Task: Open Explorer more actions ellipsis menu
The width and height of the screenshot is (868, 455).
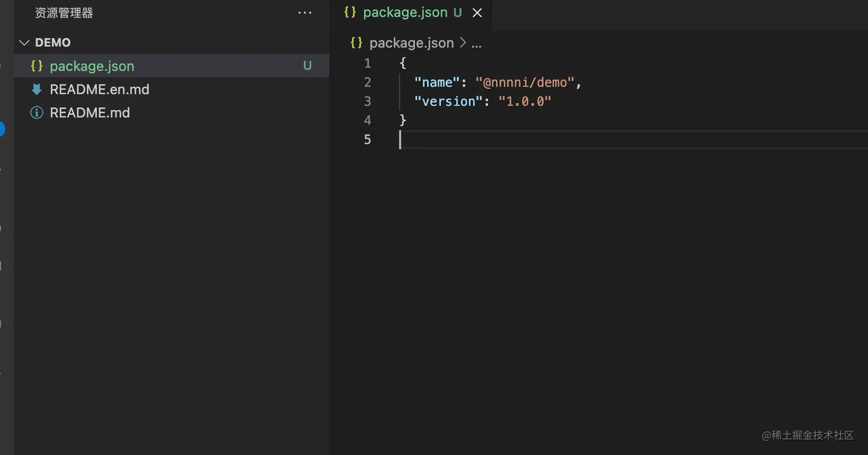Action: pyautogui.click(x=305, y=13)
